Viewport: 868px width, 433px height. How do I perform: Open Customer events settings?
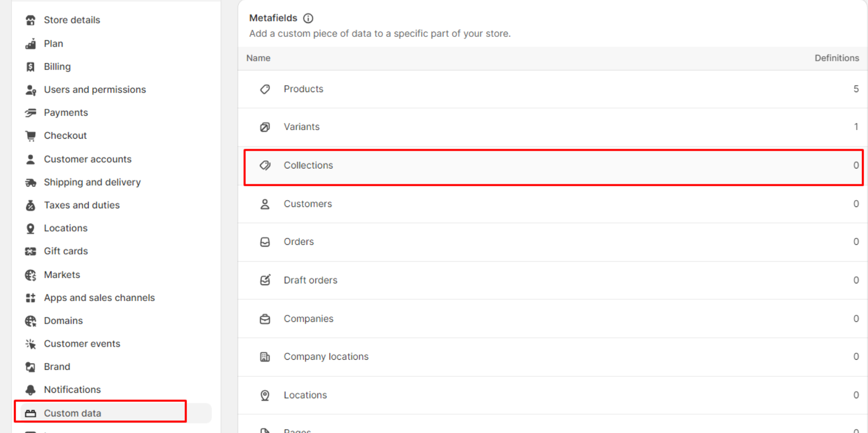tap(82, 344)
